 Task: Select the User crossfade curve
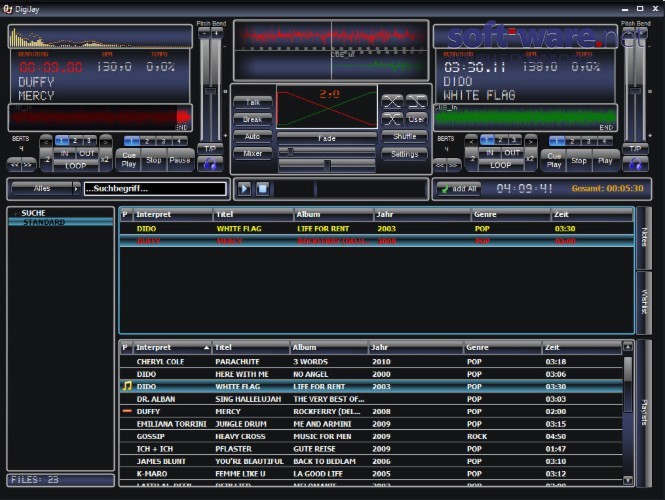pyautogui.click(x=416, y=120)
